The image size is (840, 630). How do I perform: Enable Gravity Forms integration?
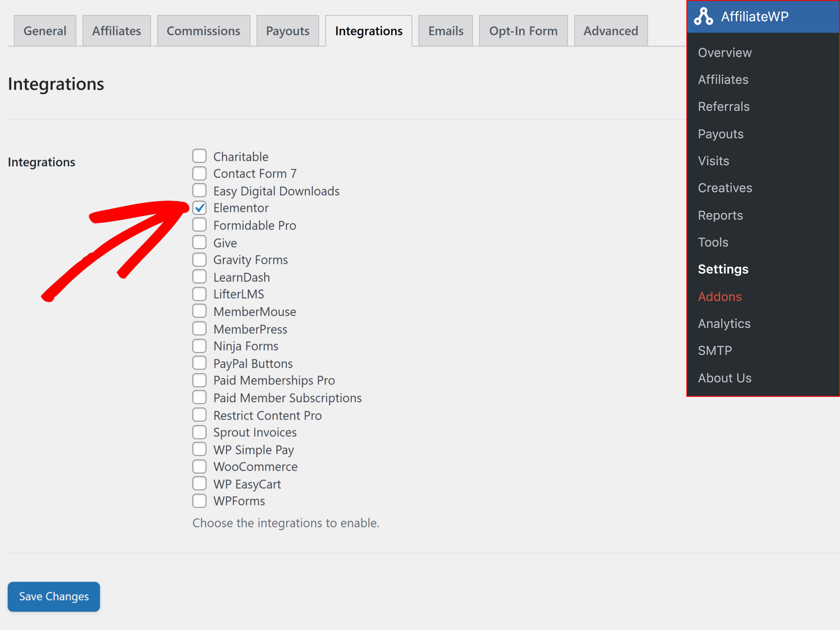tap(199, 260)
